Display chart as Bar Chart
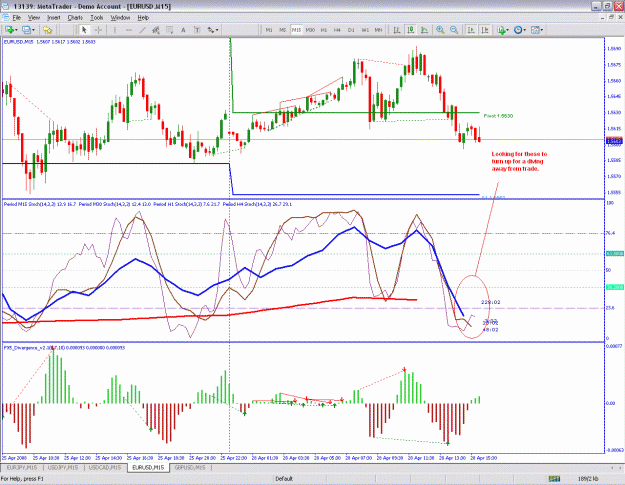625x485 pixels. click(397, 30)
